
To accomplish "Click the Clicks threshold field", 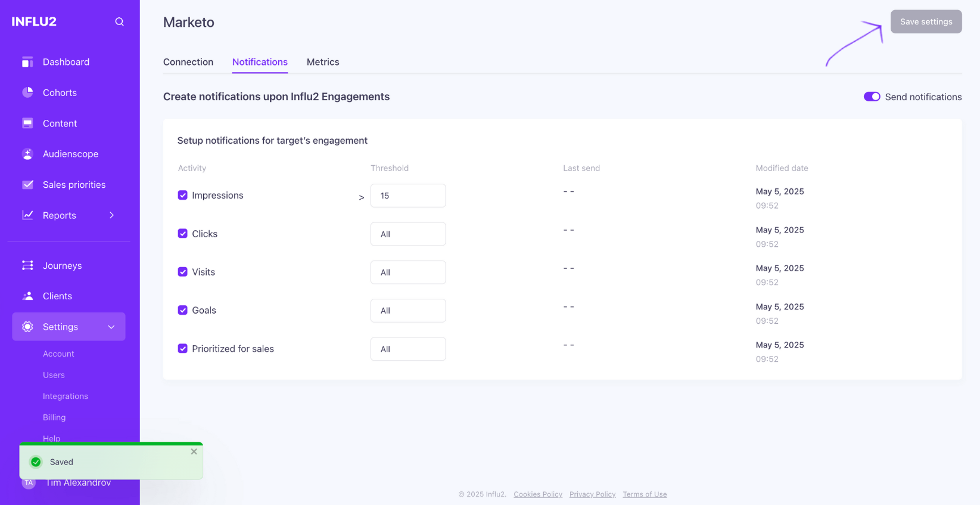I will (408, 234).
